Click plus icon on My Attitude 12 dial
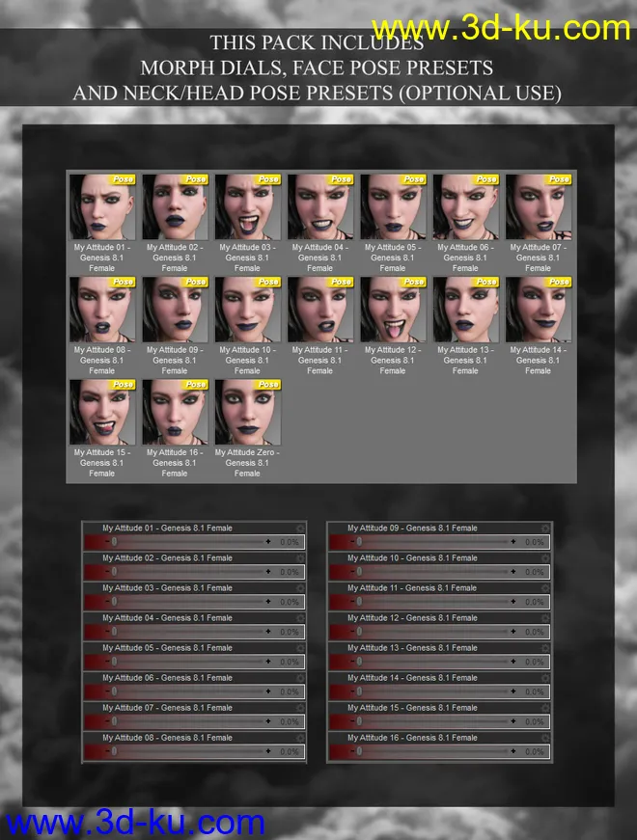637x840 pixels. tap(512, 633)
